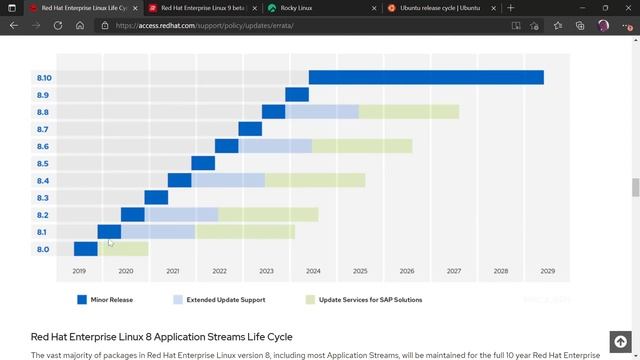Close the Red Hat Enterprise Linux 9 beta tab
This screenshot has width=640, height=360.
tap(255, 8)
